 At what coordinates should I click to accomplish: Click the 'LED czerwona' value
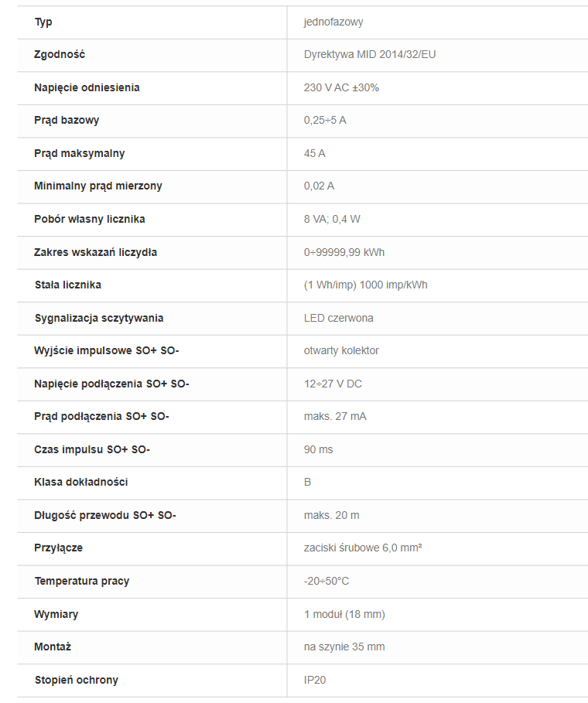click(339, 319)
